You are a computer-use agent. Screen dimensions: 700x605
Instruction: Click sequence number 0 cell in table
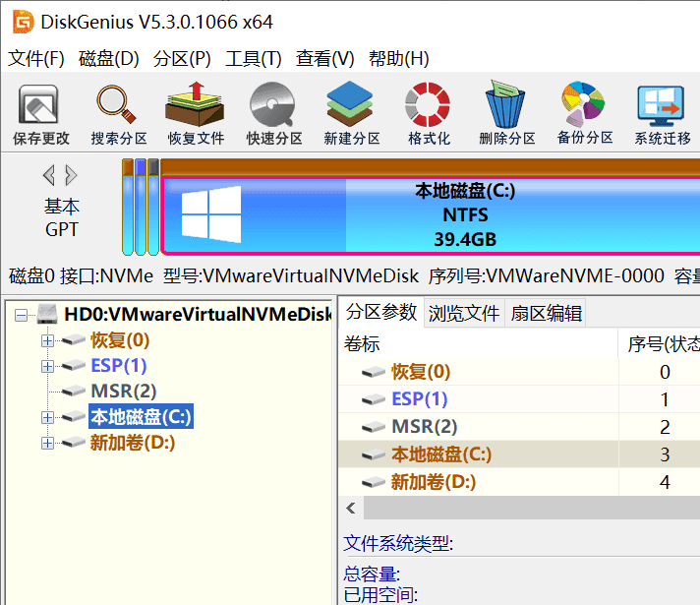point(660,372)
